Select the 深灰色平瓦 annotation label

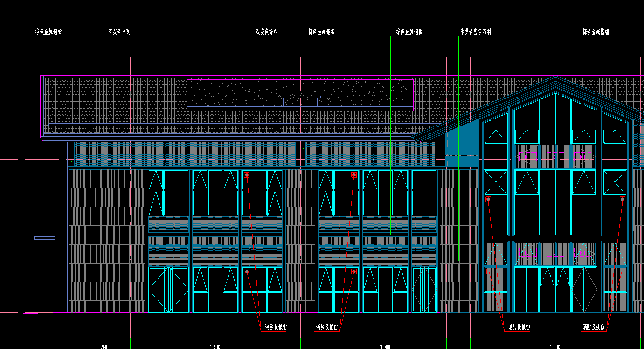(x=119, y=32)
